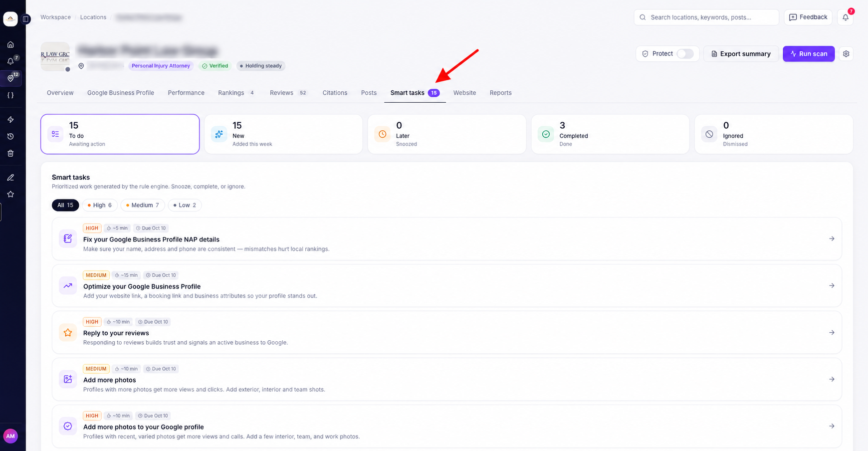Image resolution: width=868 pixels, height=451 pixels.
Task: Select the 3 Completed card
Action: (x=610, y=134)
